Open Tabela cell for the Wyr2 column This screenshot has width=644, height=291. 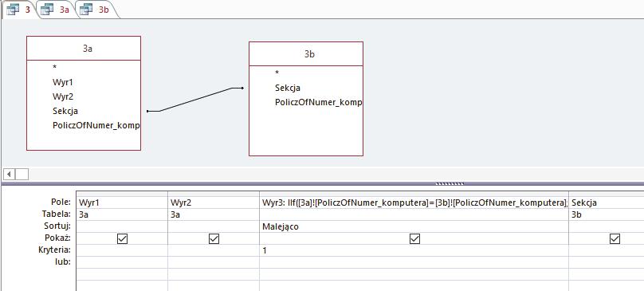(214, 214)
